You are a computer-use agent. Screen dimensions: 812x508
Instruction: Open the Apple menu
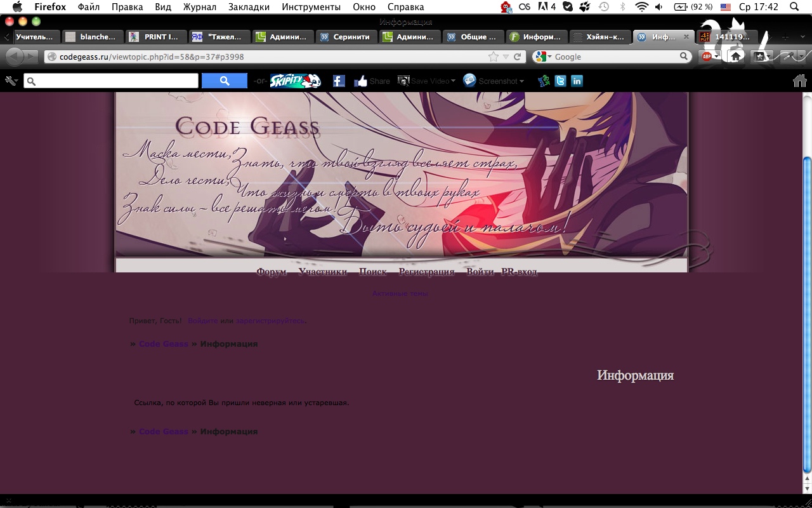pyautogui.click(x=17, y=7)
